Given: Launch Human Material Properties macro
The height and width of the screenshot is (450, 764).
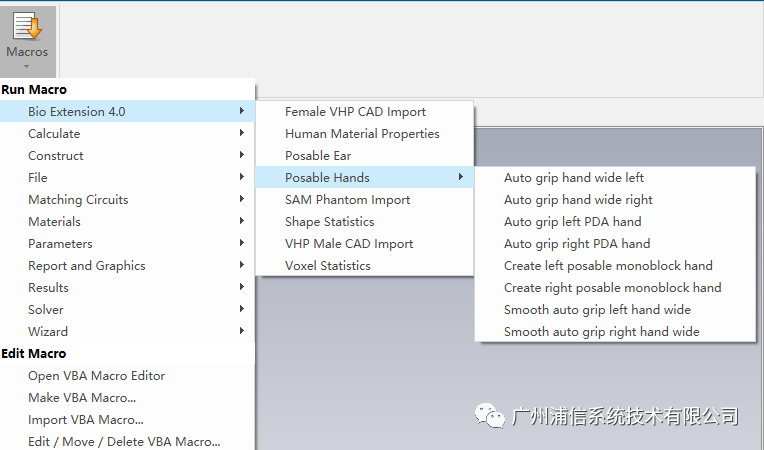Looking at the screenshot, I should click(x=364, y=133).
